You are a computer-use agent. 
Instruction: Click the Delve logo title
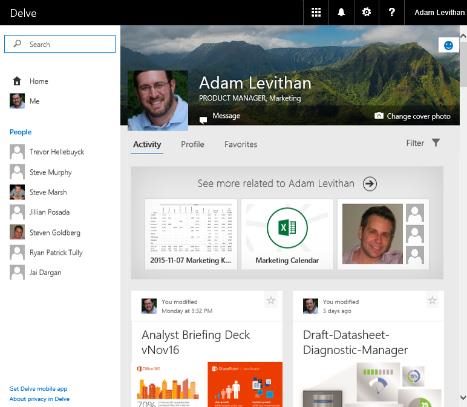pos(23,13)
